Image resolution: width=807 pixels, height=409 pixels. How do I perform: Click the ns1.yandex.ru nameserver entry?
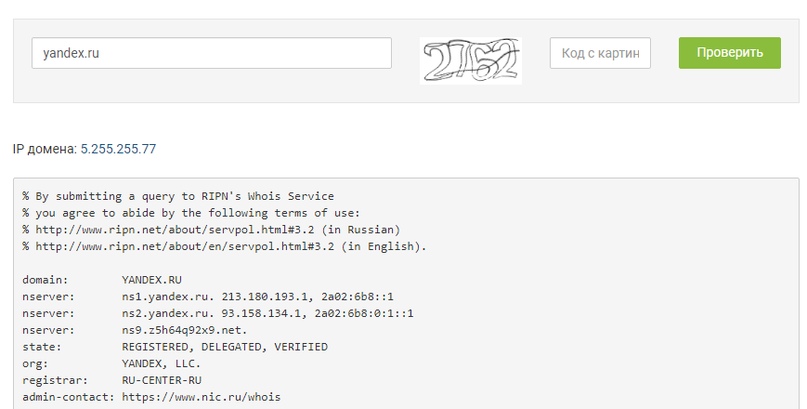click(165, 297)
